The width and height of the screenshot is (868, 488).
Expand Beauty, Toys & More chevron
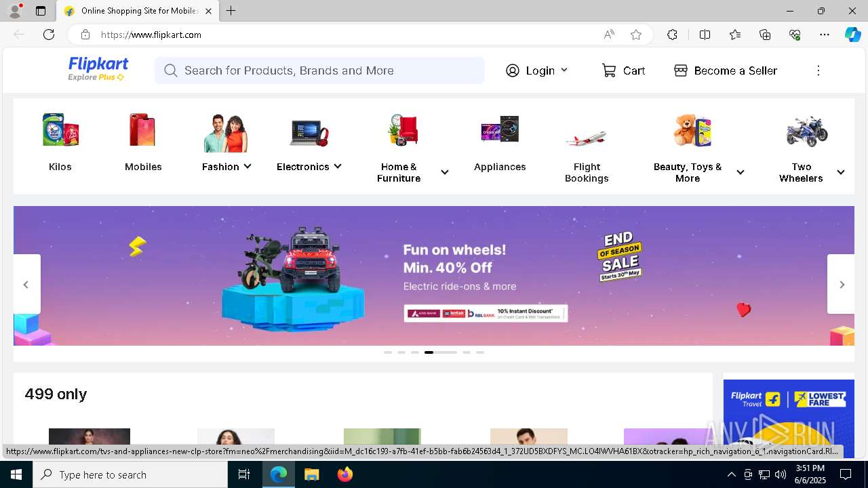tap(741, 172)
